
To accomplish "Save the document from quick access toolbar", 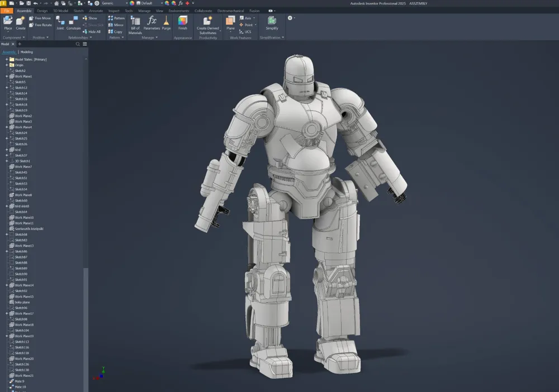I will [x=29, y=3].
